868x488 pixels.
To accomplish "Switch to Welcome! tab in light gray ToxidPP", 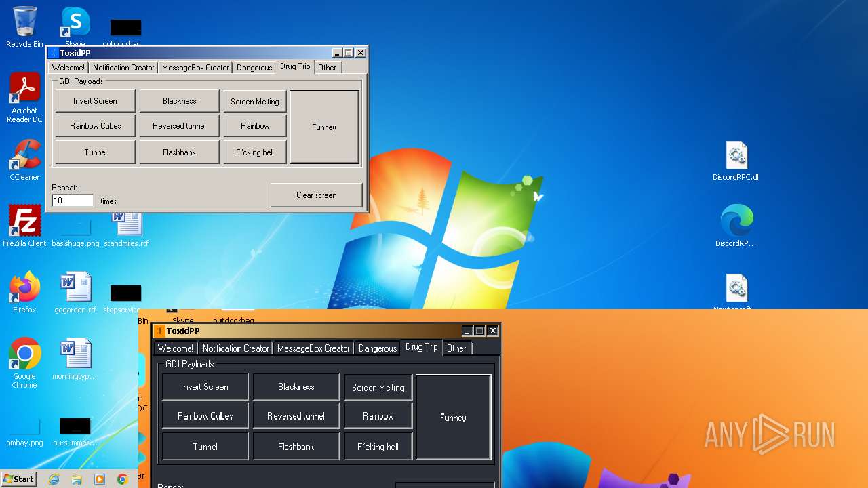I will (x=68, y=67).
